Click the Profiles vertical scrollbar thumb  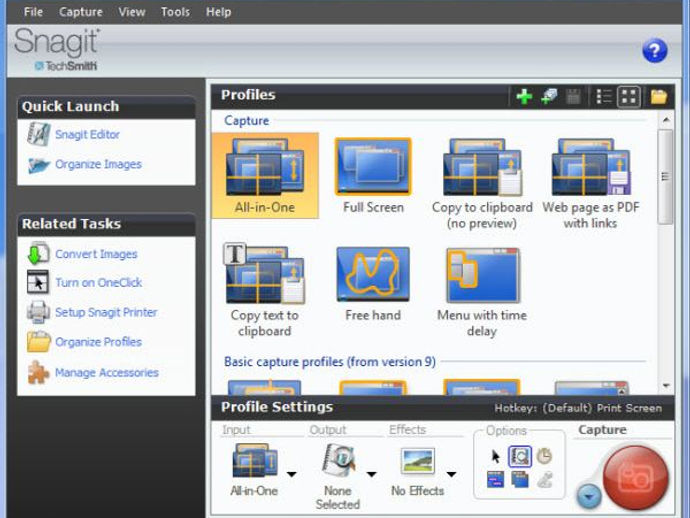pos(666,177)
